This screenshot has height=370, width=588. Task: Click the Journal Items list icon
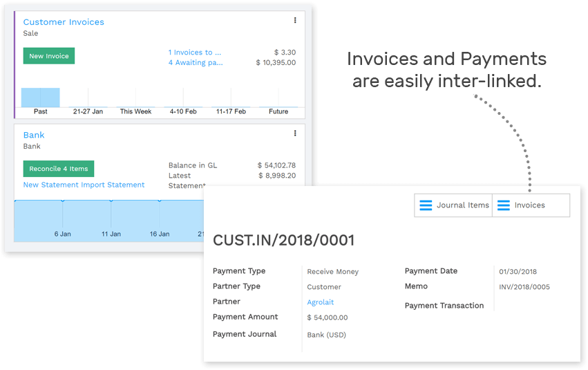(x=426, y=205)
